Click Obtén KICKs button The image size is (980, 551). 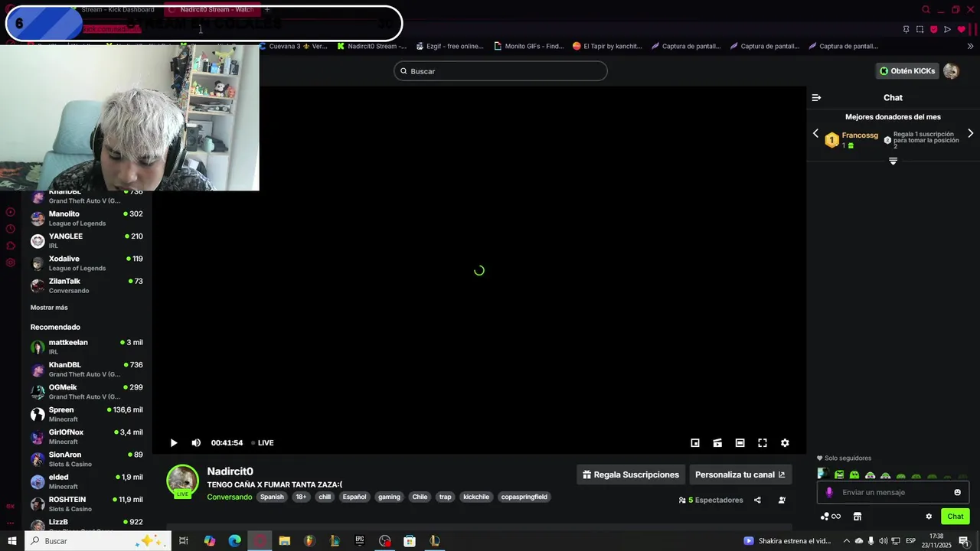[907, 71]
